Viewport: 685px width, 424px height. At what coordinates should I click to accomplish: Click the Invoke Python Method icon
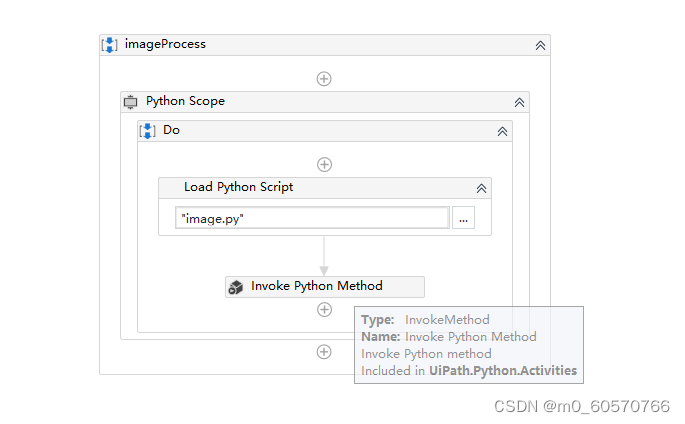pyautogui.click(x=236, y=287)
